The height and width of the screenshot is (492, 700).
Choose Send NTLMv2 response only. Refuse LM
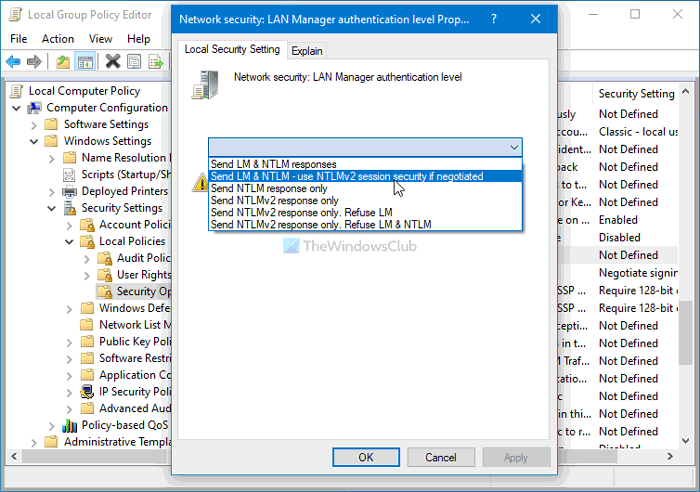(365, 212)
